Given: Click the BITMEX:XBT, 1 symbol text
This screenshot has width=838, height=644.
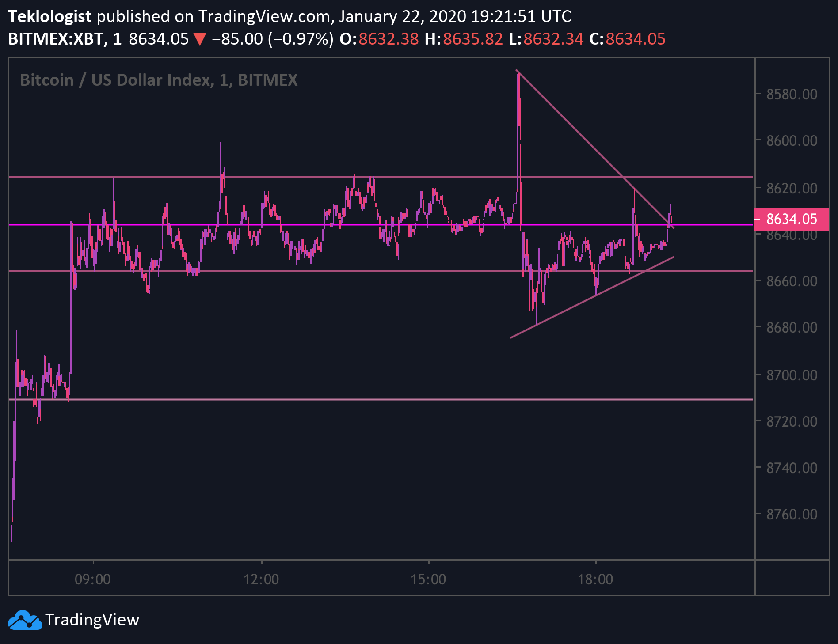Looking at the screenshot, I should point(65,39).
